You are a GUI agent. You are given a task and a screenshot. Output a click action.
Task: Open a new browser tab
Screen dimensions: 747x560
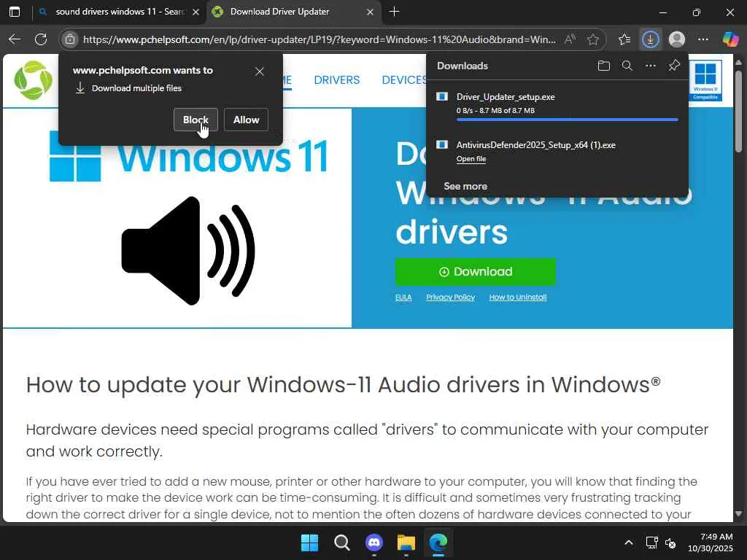[394, 12]
